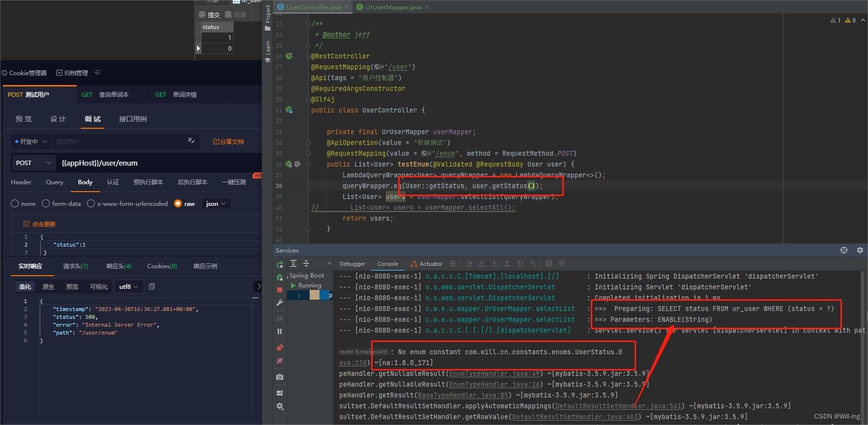
Task: Click the Actuator tab icon
Action: pos(414,264)
